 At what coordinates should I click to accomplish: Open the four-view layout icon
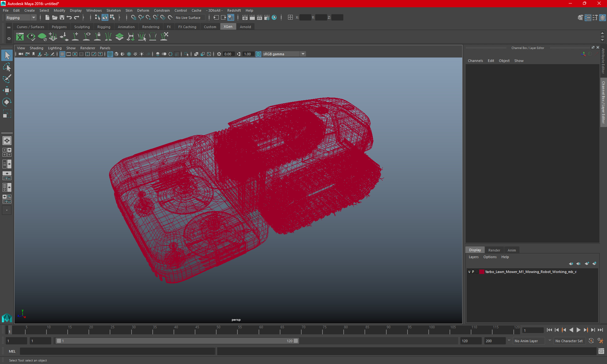pos(7,152)
